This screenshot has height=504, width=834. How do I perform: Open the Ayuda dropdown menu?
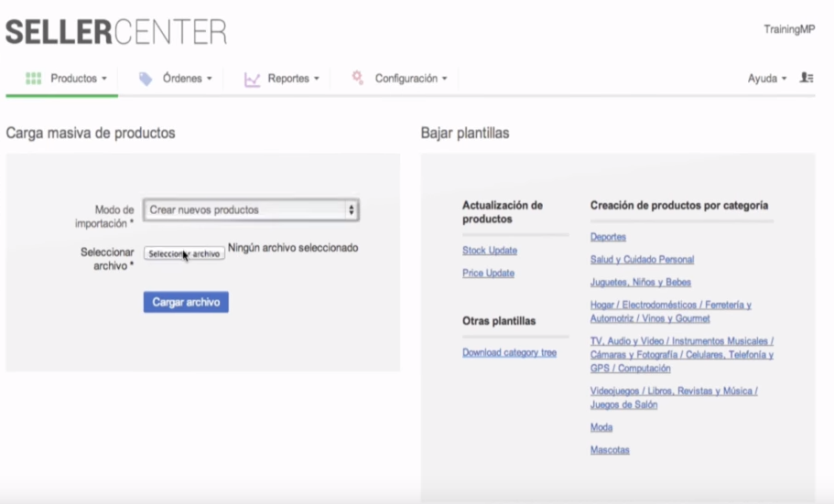[x=766, y=79]
